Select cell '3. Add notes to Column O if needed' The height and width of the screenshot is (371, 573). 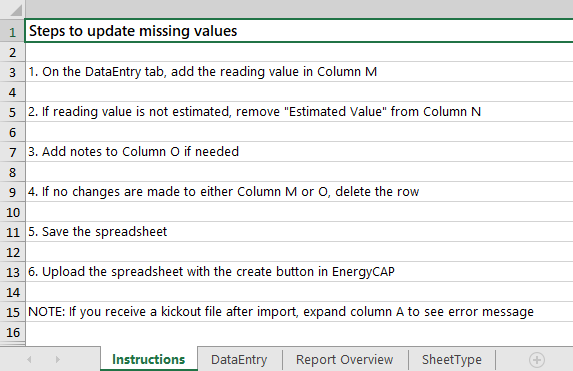pyautogui.click(x=299, y=152)
